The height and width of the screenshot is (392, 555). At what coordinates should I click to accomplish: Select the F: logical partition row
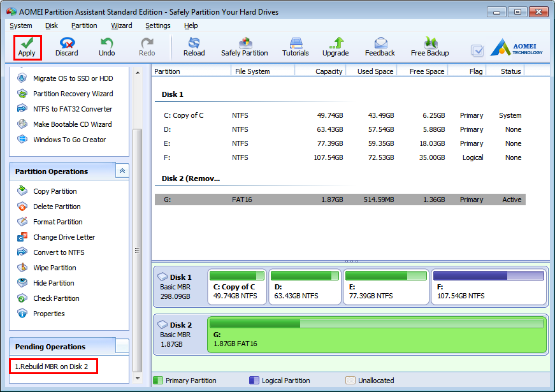tap(340, 157)
